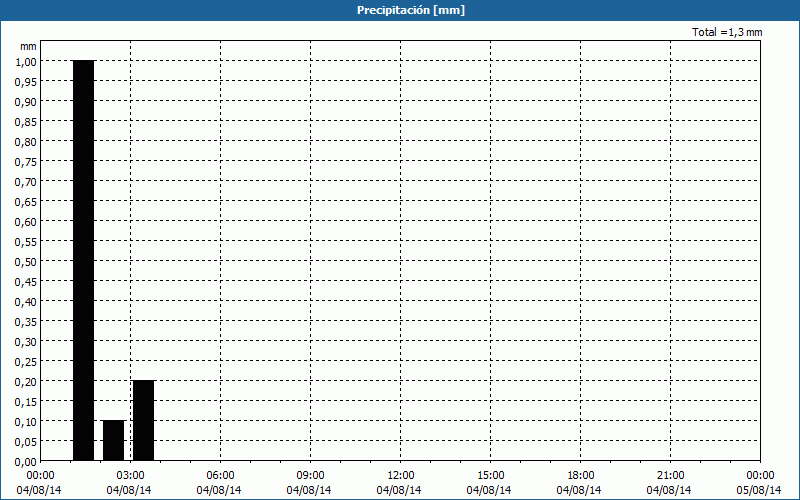Image resolution: width=800 pixels, height=500 pixels.
Task: Click the 0,95 y-axis label
Action: pyautogui.click(x=26, y=81)
